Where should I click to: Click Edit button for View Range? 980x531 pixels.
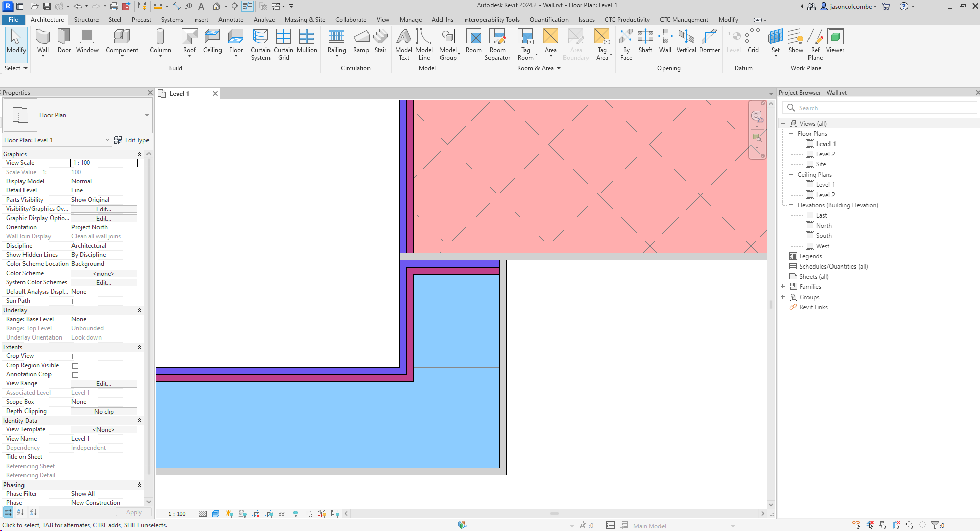point(104,384)
